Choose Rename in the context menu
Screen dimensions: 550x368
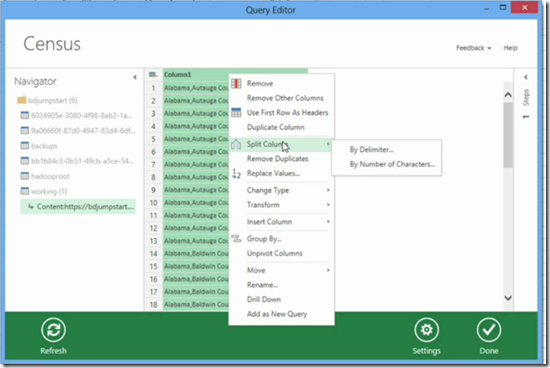coord(262,285)
